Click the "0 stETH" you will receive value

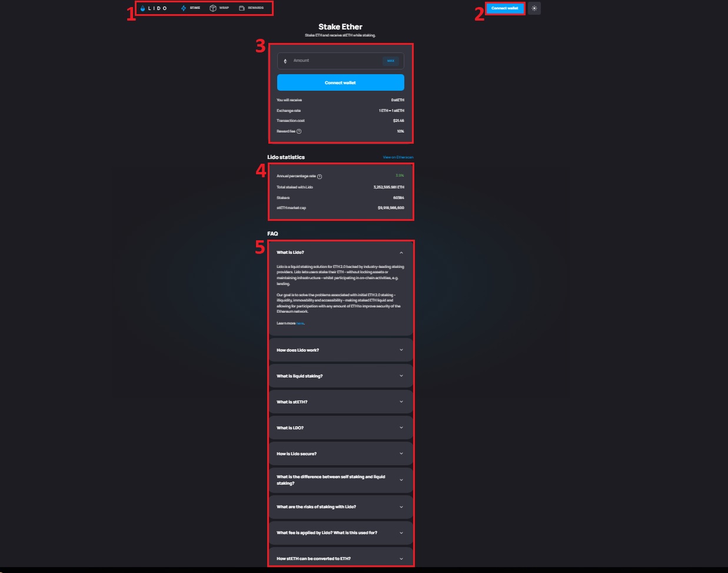pos(398,100)
